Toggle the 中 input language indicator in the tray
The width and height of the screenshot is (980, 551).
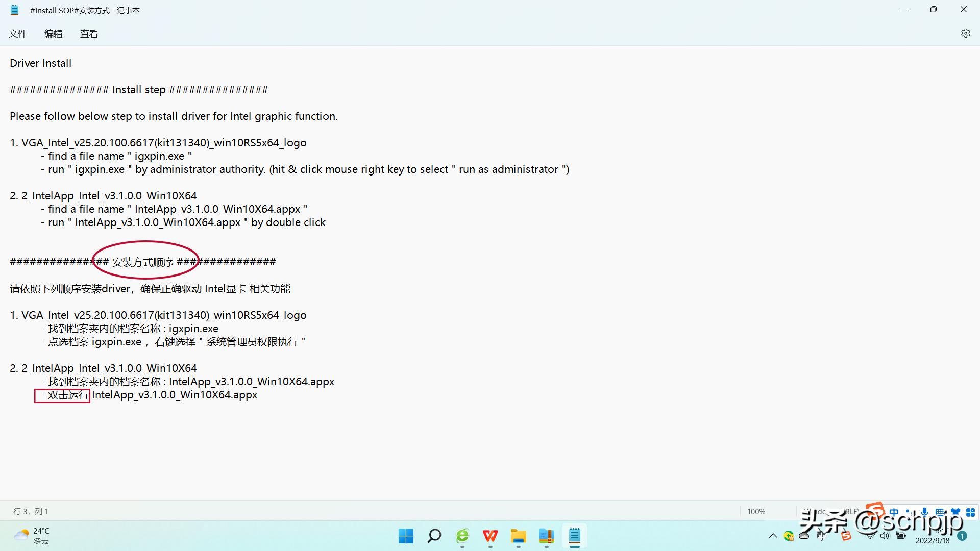(x=821, y=536)
